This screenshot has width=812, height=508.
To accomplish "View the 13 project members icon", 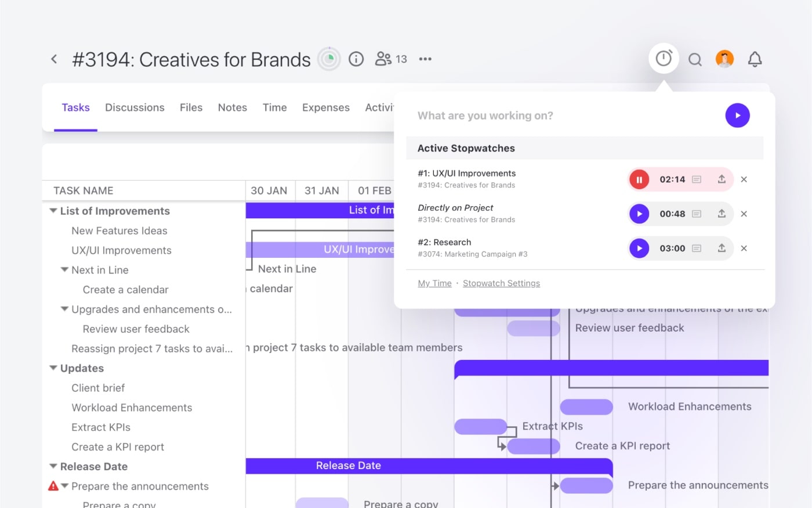I will [384, 59].
